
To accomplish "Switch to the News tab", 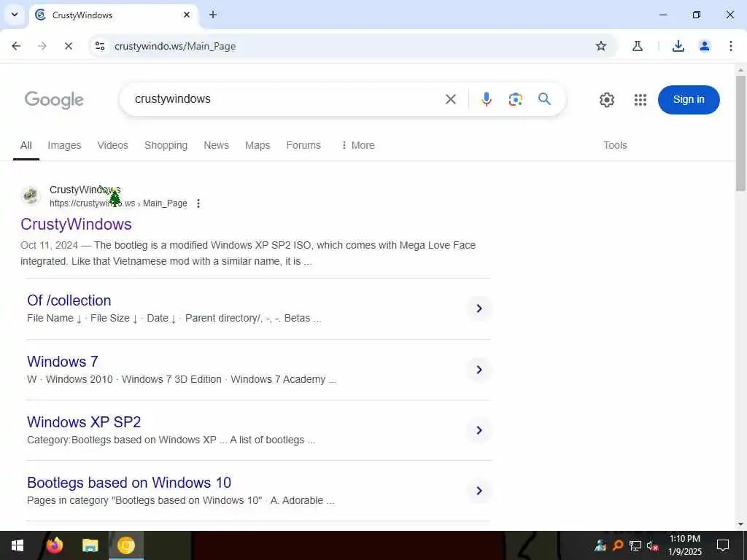I will click(x=216, y=145).
